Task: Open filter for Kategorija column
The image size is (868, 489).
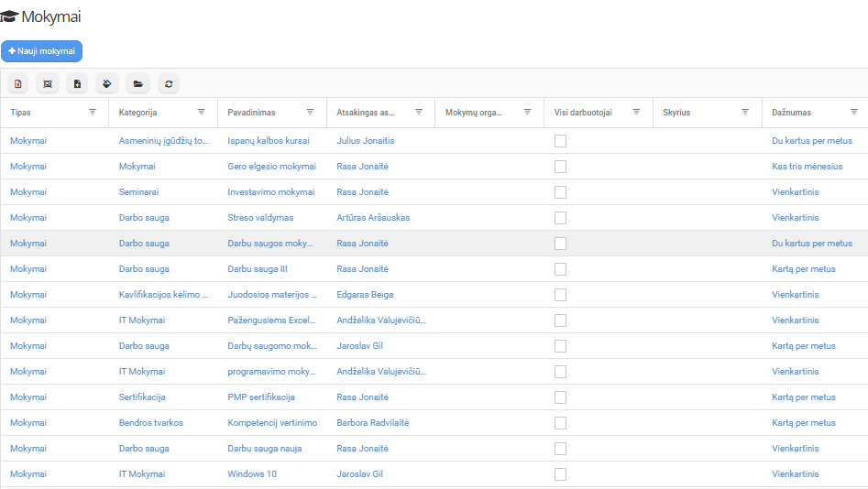Action: click(x=201, y=112)
